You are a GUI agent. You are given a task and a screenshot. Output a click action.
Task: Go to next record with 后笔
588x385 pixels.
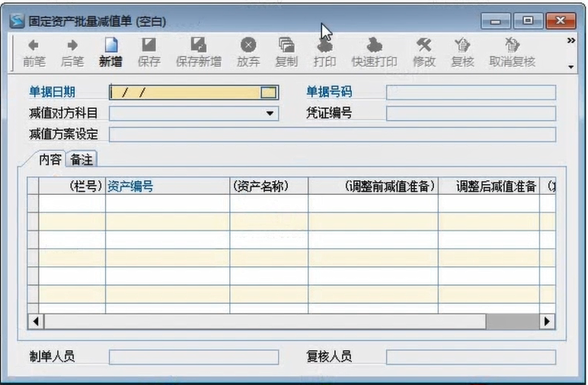click(72, 53)
